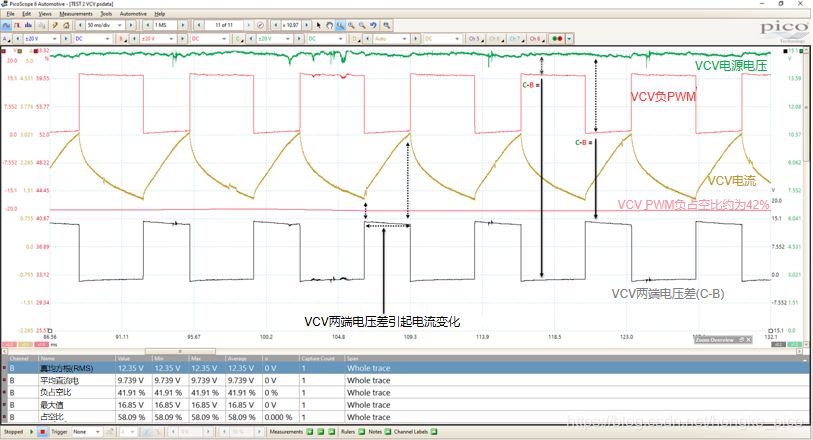Click the Trigger label button in status bar

59,432
